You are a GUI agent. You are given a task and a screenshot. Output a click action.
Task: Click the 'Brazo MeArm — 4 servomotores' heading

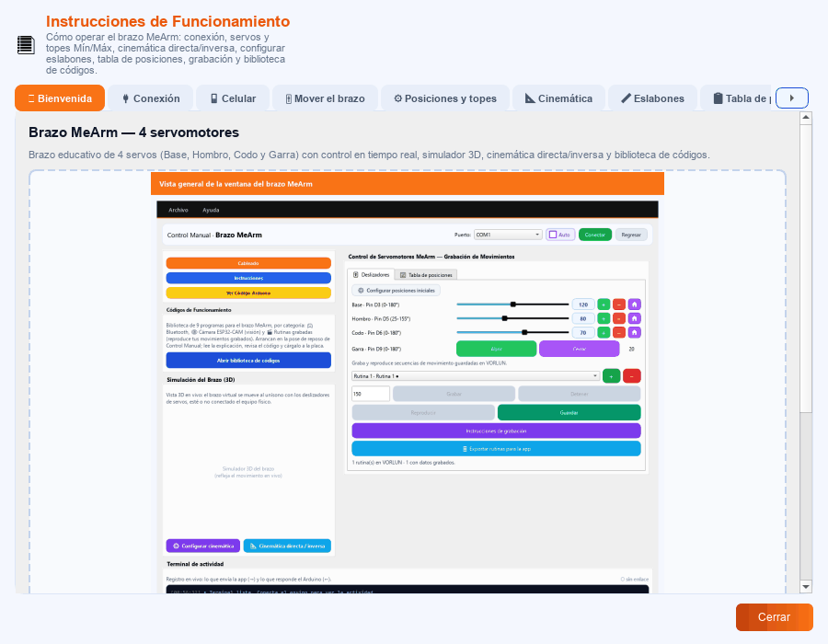point(133,132)
